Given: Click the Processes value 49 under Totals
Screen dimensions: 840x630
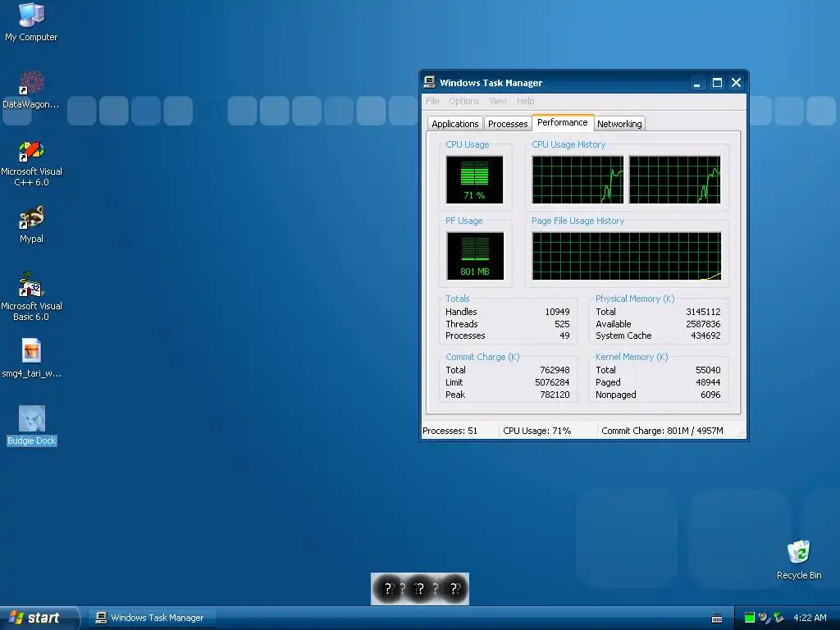Looking at the screenshot, I should pyautogui.click(x=564, y=336).
